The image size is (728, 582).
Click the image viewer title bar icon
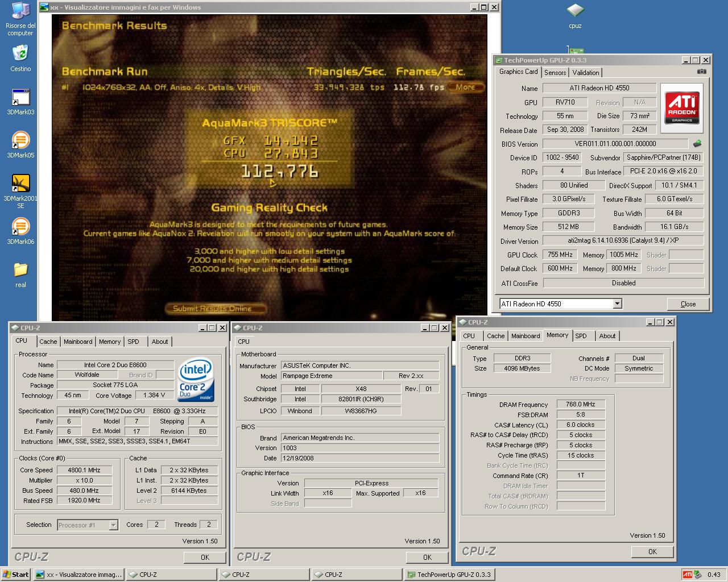click(x=44, y=7)
